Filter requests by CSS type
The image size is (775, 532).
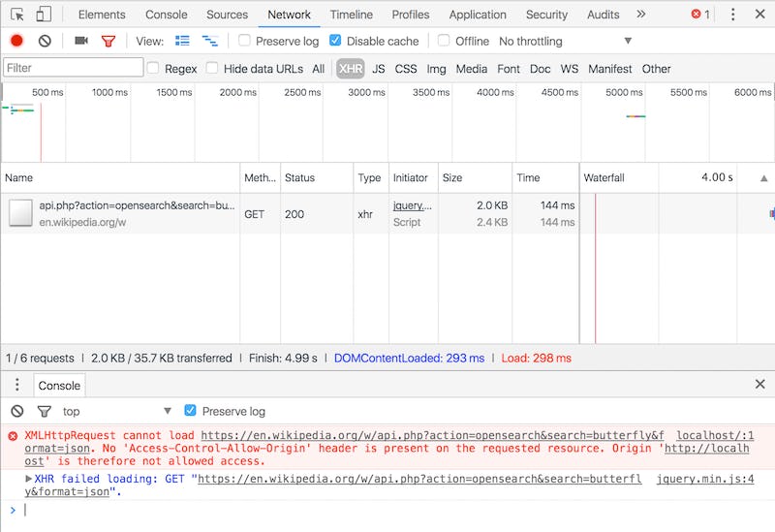pyautogui.click(x=406, y=69)
